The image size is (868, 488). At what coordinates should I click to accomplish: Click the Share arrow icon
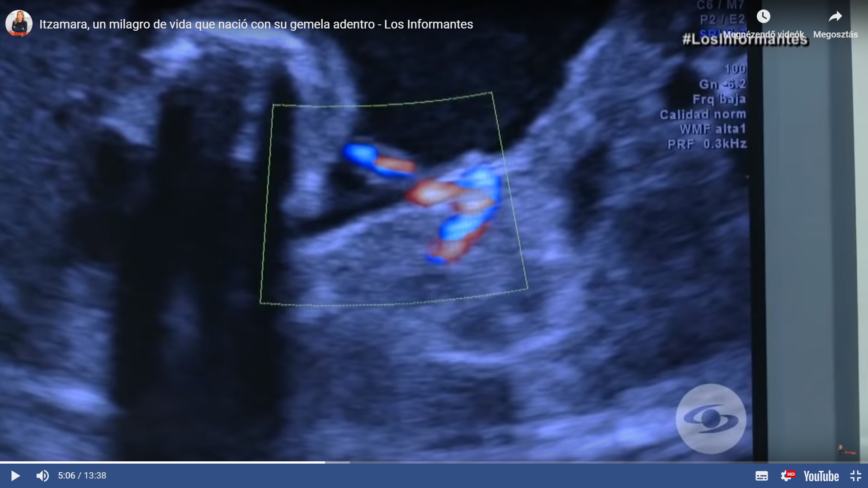(835, 17)
